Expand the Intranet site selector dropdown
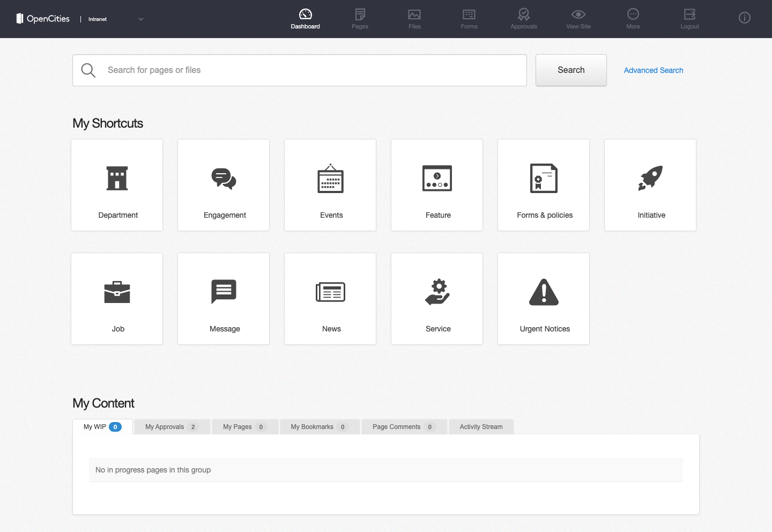This screenshot has width=772, height=532. point(140,19)
